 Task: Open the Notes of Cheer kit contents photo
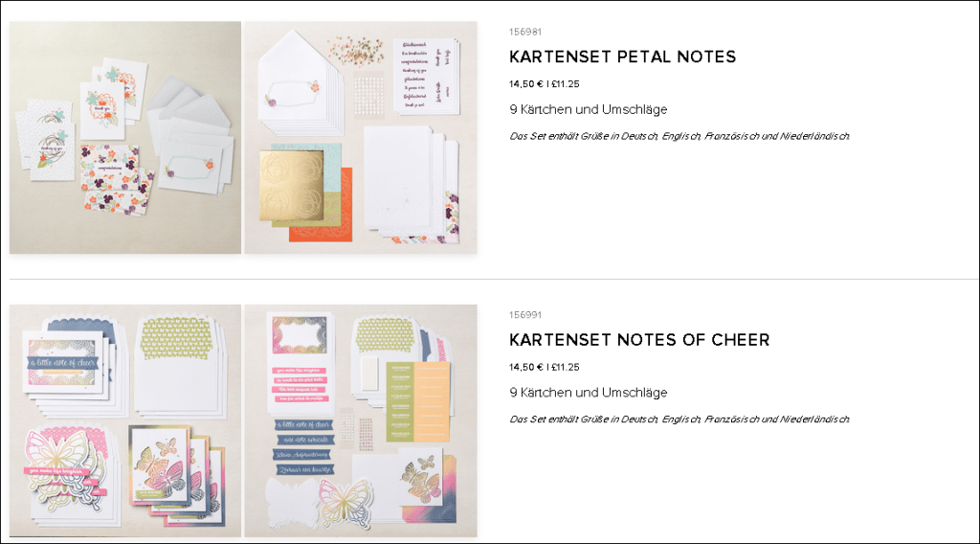[361, 420]
